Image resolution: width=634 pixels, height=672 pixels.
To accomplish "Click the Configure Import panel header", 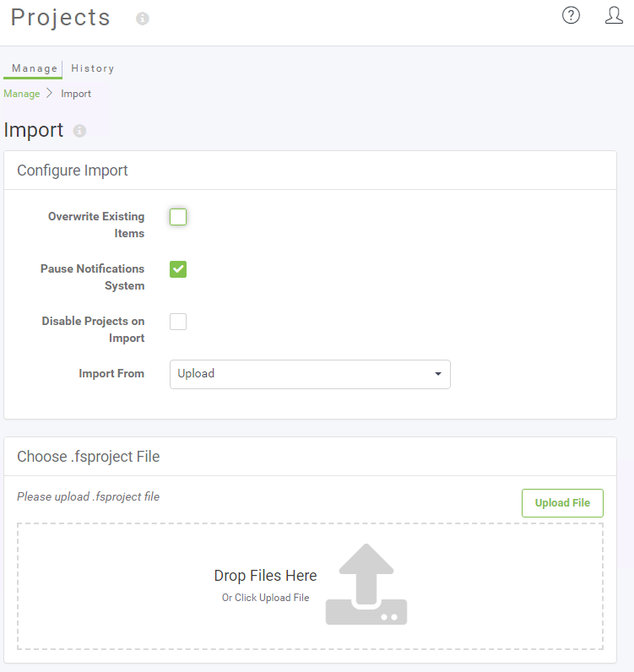I will [x=310, y=171].
